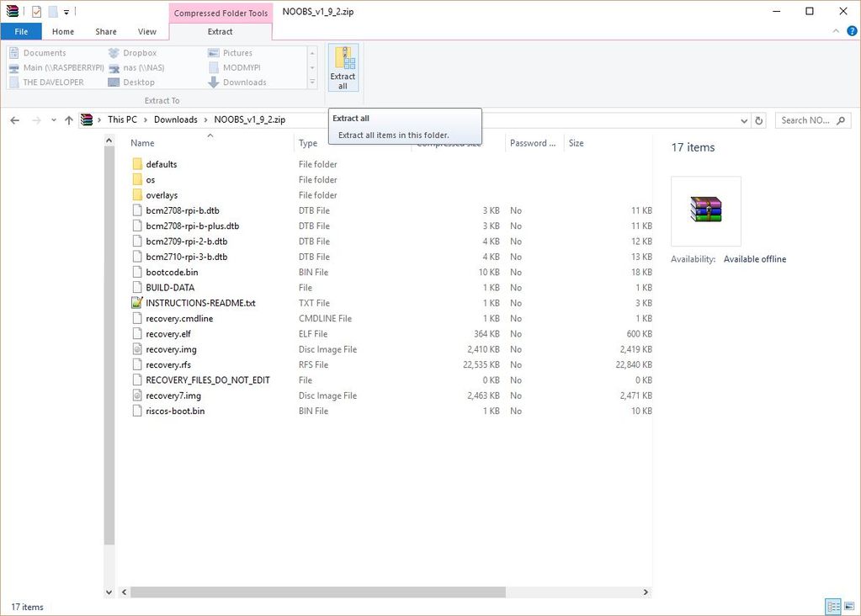The width and height of the screenshot is (861, 616).
Task: Expand chevron after Downloads breadcrumb
Action: 206,119
